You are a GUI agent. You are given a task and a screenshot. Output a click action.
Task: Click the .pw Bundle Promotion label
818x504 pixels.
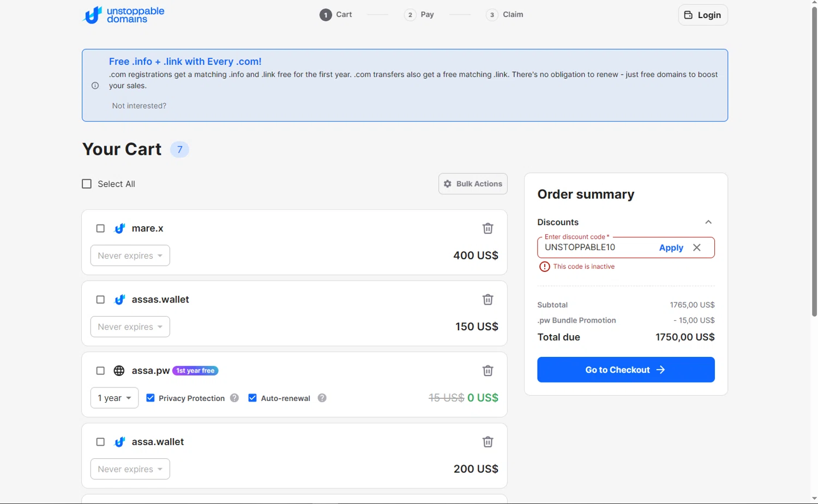[x=576, y=320]
